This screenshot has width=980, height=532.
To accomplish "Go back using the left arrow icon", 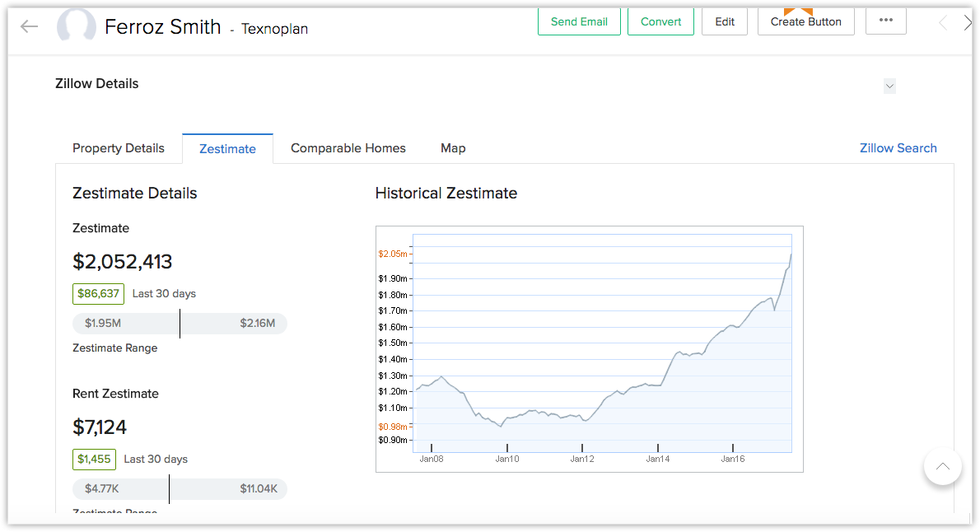I will [x=30, y=26].
